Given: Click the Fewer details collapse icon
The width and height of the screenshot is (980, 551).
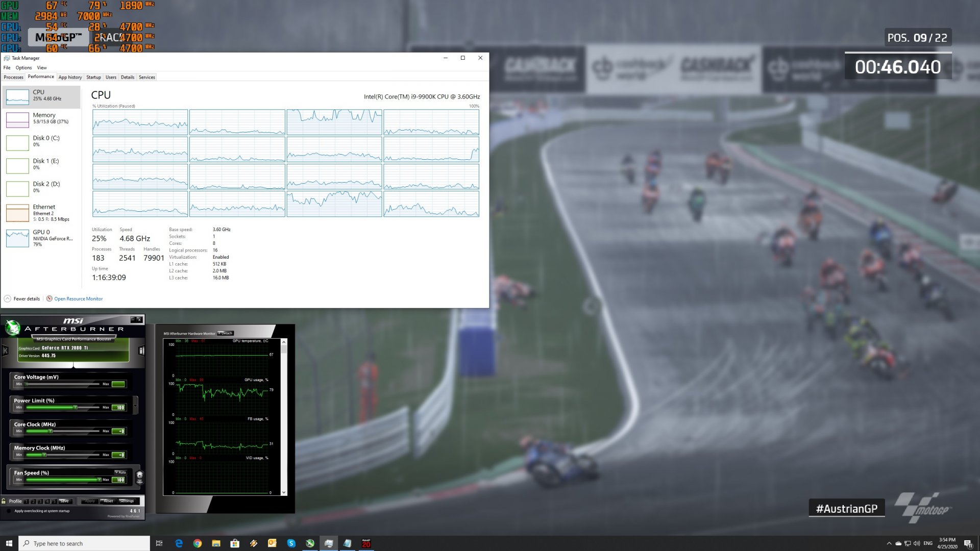Looking at the screenshot, I should pyautogui.click(x=8, y=299).
